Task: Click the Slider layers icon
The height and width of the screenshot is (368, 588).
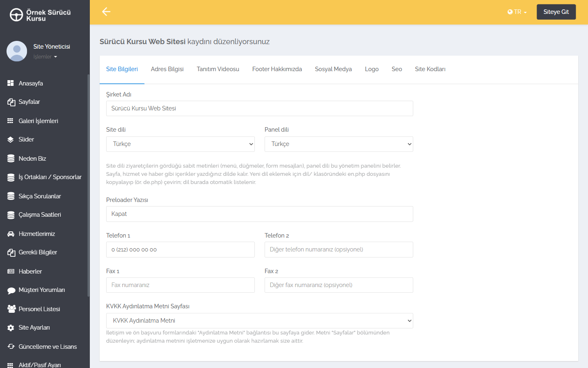Action: click(11, 139)
